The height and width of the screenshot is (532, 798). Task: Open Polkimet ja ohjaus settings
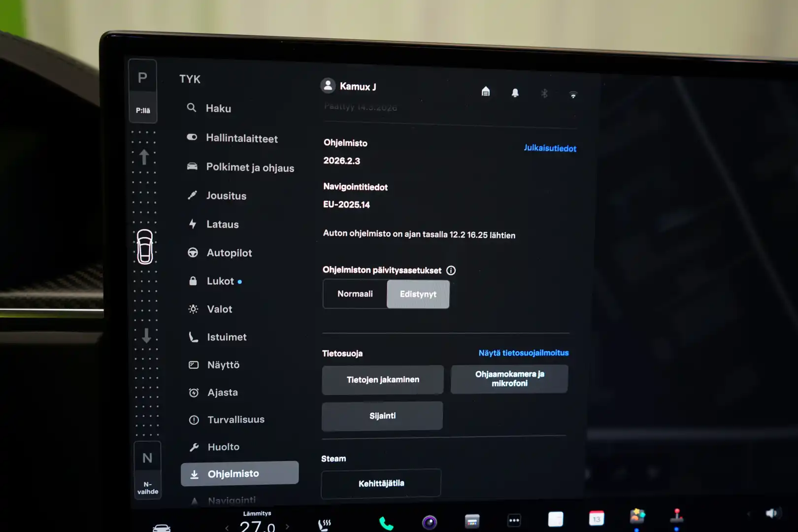240,167
